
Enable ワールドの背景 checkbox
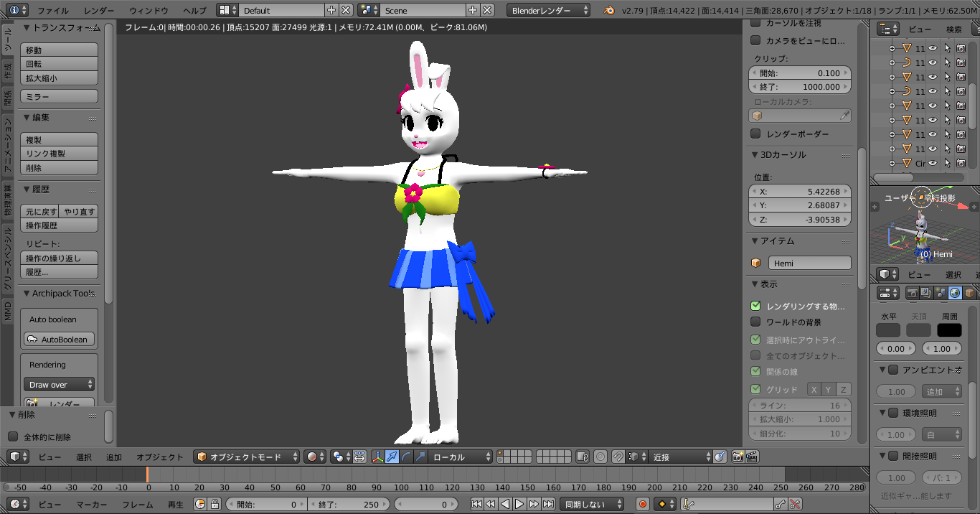(755, 322)
